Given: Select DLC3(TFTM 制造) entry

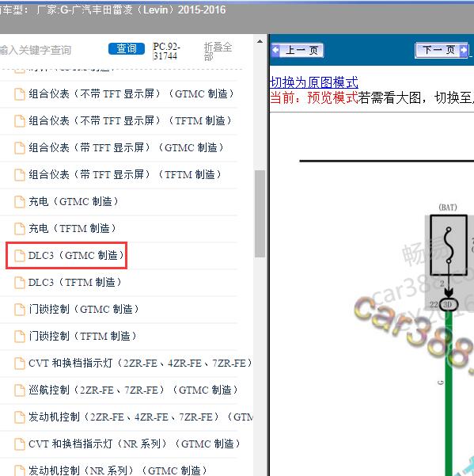Looking at the screenshot, I should pyautogui.click(x=74, y=282).
